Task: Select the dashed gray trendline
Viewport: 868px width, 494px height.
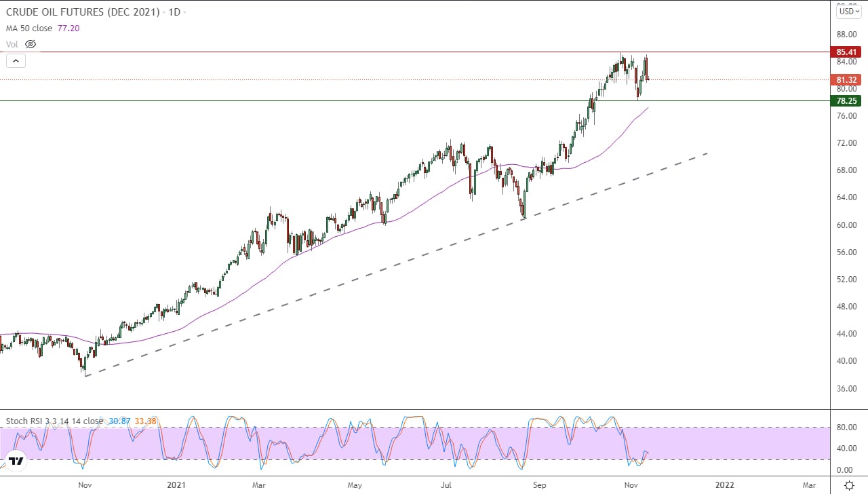Action: [397, 265]
